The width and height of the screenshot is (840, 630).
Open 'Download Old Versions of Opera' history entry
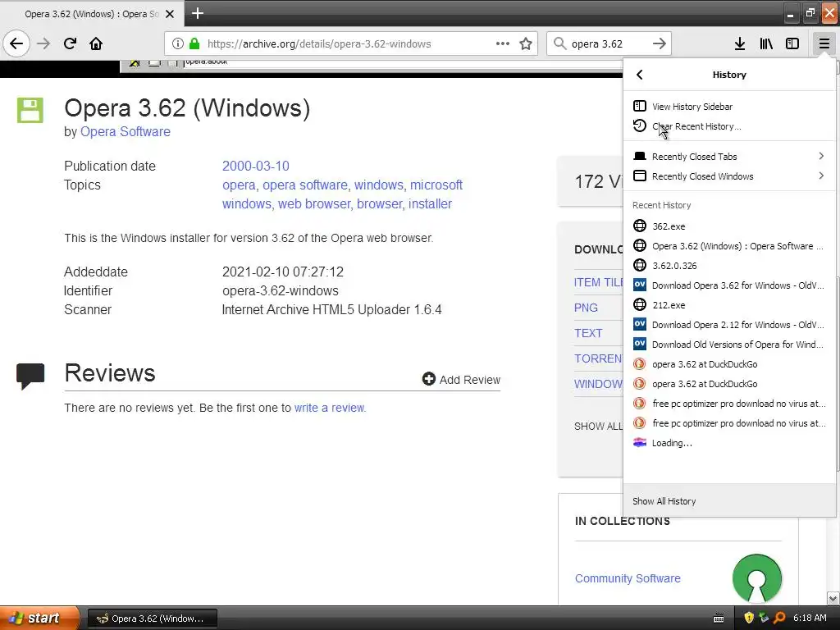coord(729,345)
